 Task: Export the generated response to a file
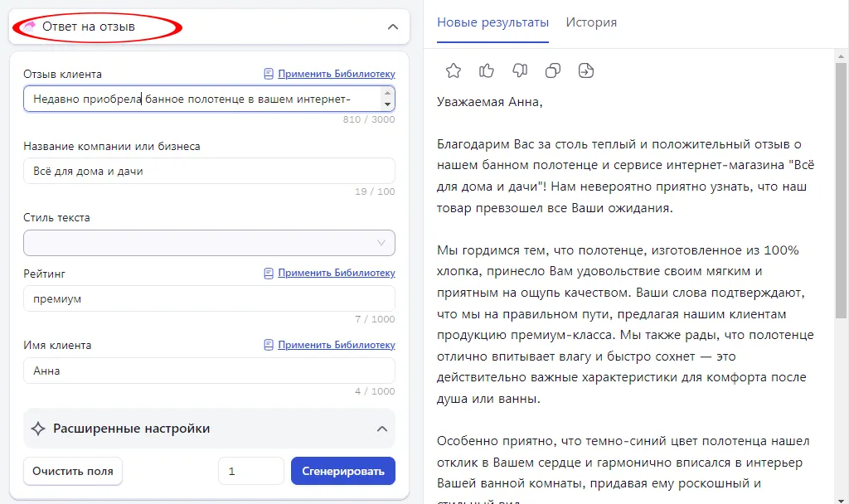pos(585,70)
